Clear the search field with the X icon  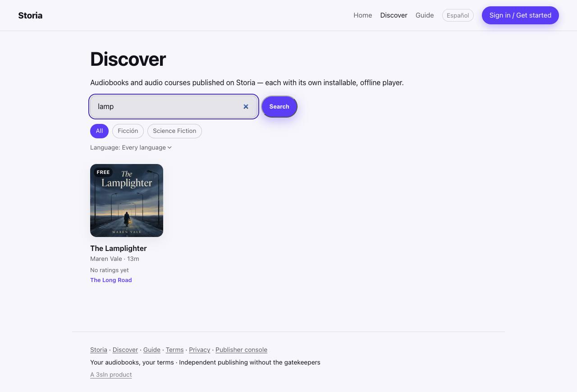(246, 107)
